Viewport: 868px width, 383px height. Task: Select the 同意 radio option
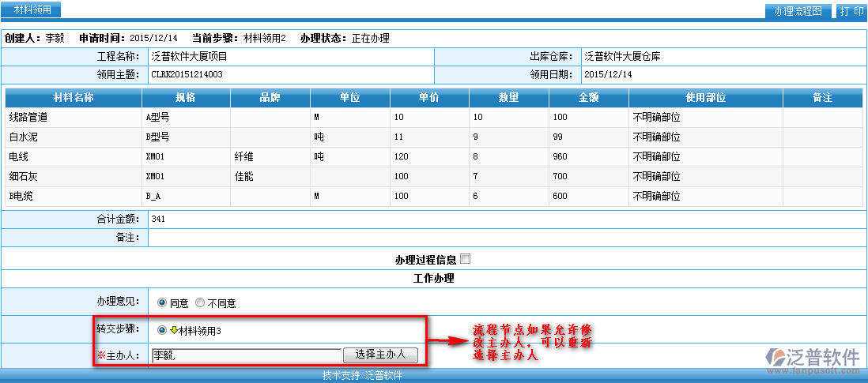[162, 302]
